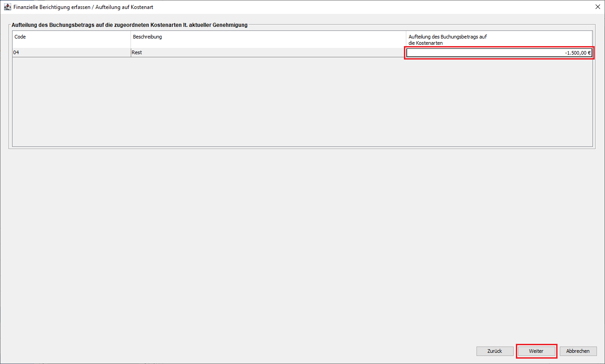The width and height of the screenshot is (605, 364).
Task: Click the application icon in the title bar
Action: [8, 7]
